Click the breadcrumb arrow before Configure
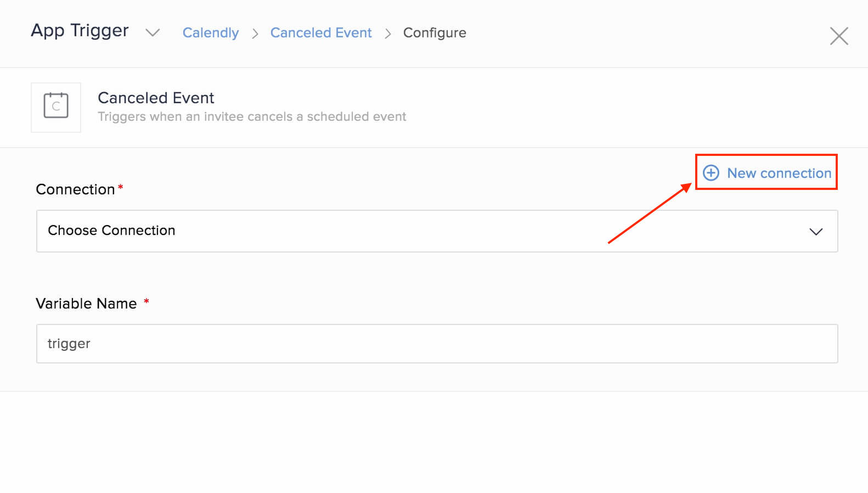The height and width of the screenshot is (493, 868). [388, 34]
